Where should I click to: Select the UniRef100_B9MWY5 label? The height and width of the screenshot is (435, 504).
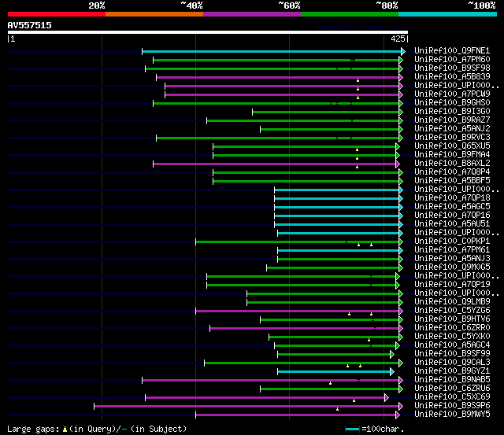452,415
